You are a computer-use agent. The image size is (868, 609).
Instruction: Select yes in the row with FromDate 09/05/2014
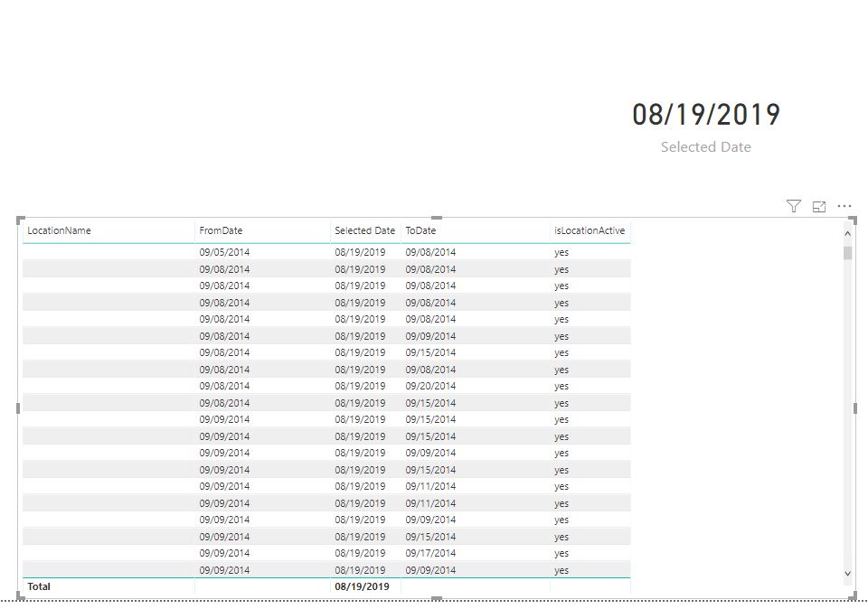(x=561, y=252)
